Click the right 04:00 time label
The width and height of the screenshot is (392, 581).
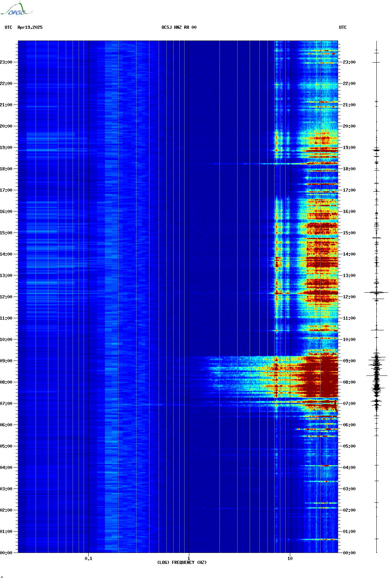tap(349, 468)
